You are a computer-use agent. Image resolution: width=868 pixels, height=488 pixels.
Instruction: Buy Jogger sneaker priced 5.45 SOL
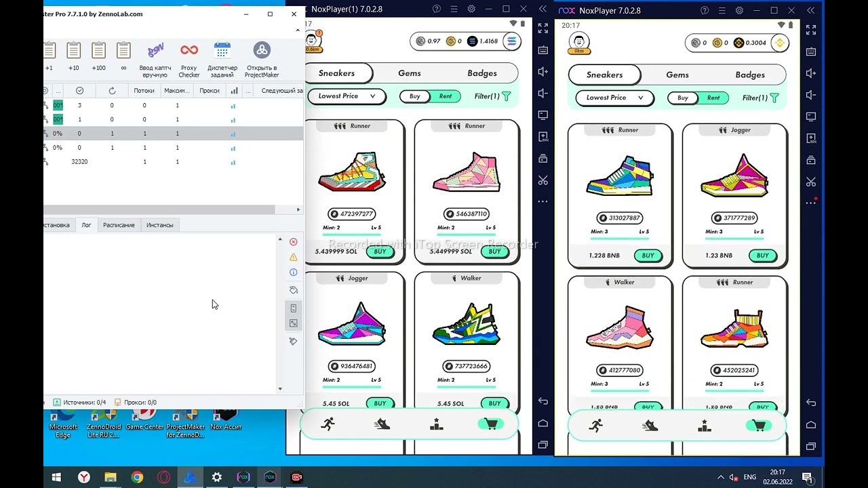[x=380, y=403]
